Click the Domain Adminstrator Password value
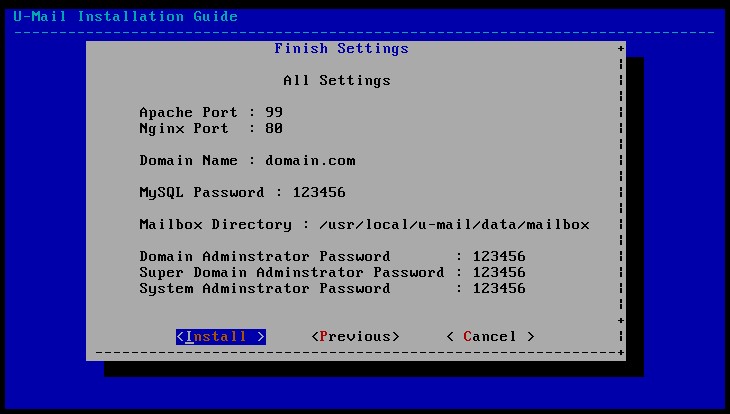730x414 pixels. coord(499,256)
